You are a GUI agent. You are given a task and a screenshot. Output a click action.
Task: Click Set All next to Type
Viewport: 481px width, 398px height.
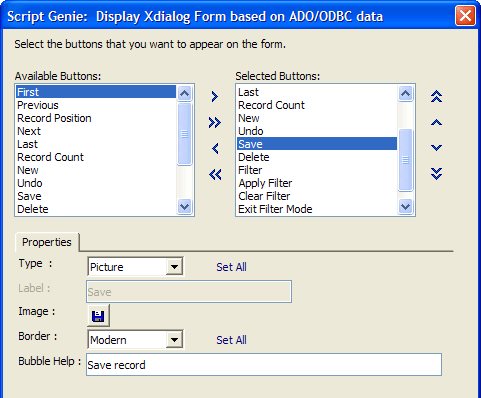click(x=231, y=267)
